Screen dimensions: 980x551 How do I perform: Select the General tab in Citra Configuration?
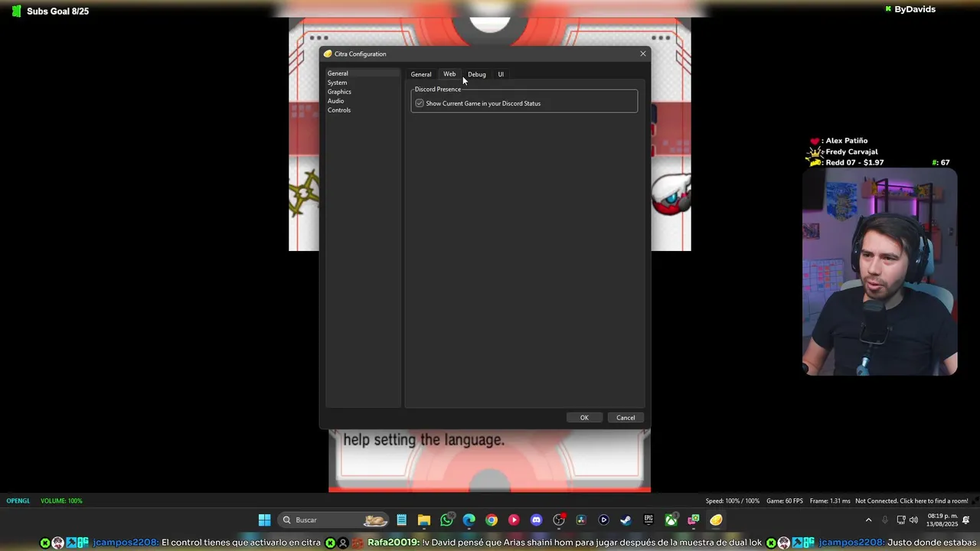tap(421, 74)
